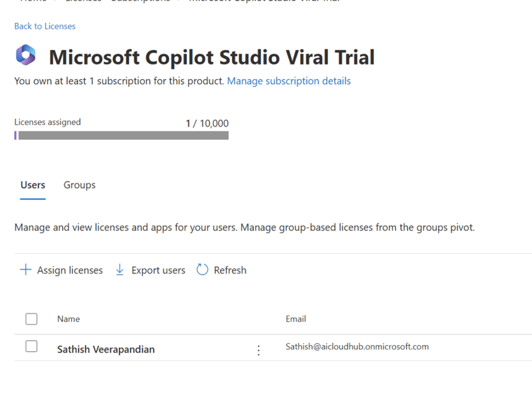Image resolution: width=532 pixels, height=401 pixels.
Task: Sort by the Name column header
Action: pyautogui.click(x=68, y=319)
